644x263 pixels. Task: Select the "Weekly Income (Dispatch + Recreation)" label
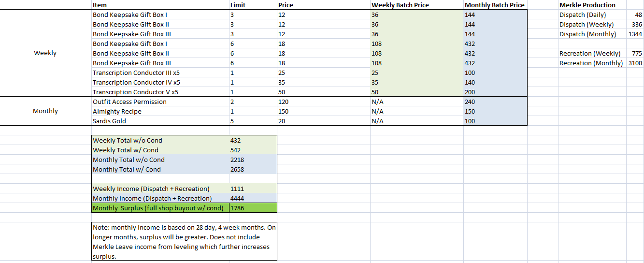tap(160, 189)
